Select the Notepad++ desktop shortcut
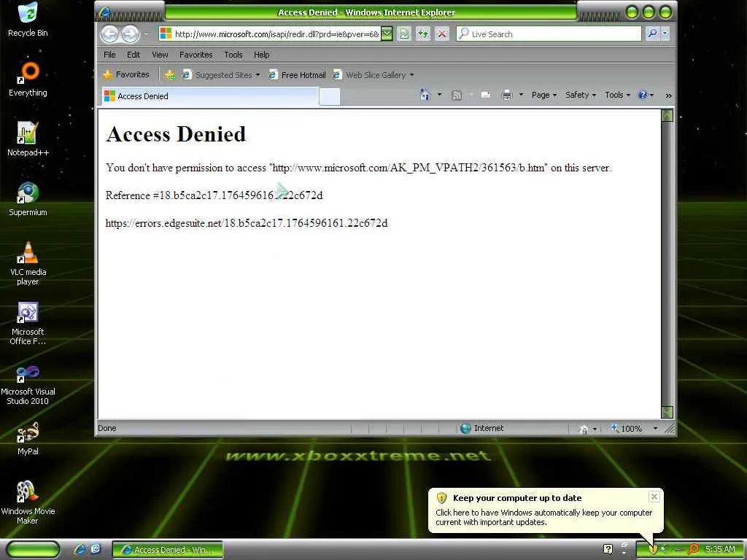 click(28, 139)
